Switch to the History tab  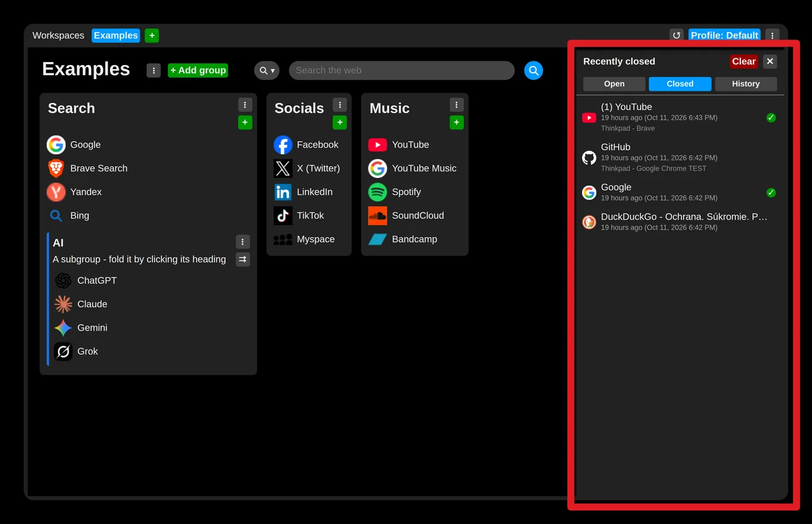tap(746, 84)
